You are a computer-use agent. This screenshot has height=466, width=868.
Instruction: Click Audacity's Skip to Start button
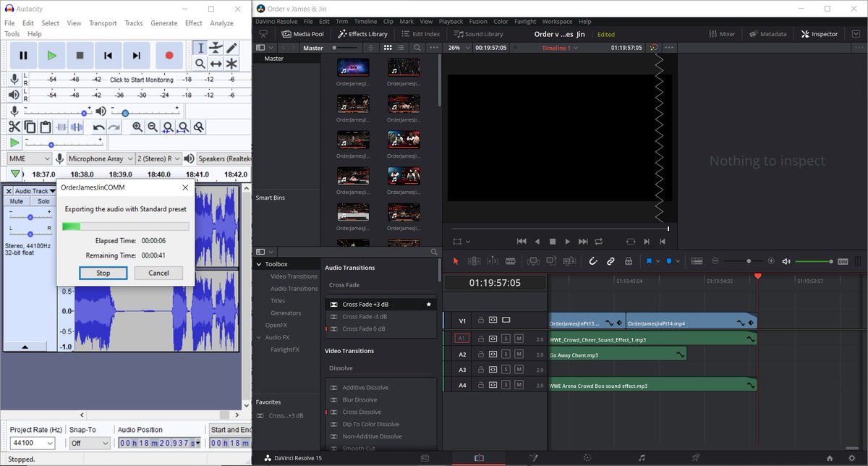pos(109,55)
